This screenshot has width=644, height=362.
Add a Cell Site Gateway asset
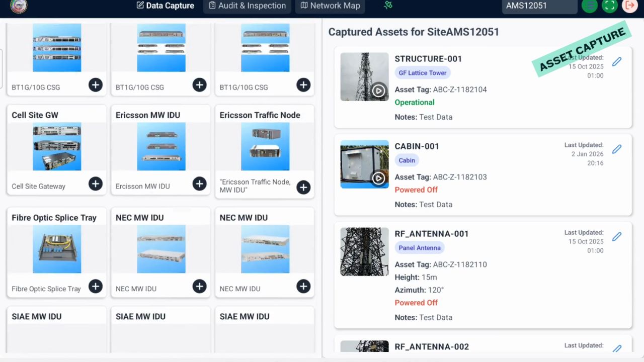(x=96, y=184)
